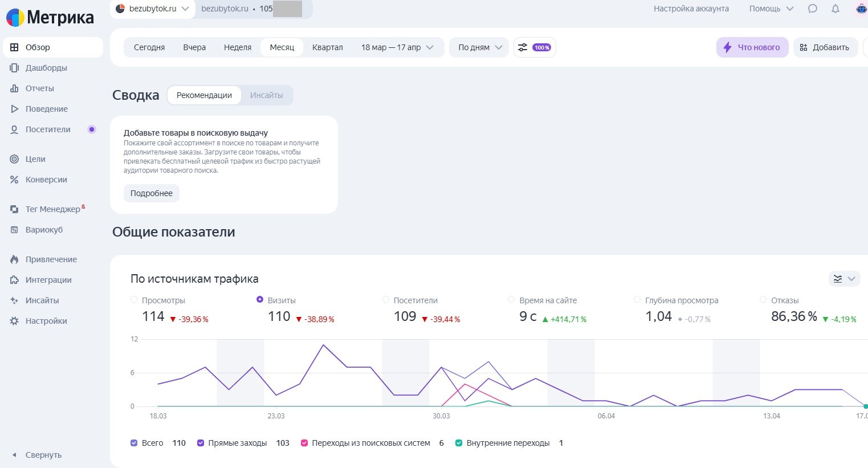The image size is (868, 468).
Task: Select the Посетители metric radio button
Action: pyautogui.click(x=386, y=300)
